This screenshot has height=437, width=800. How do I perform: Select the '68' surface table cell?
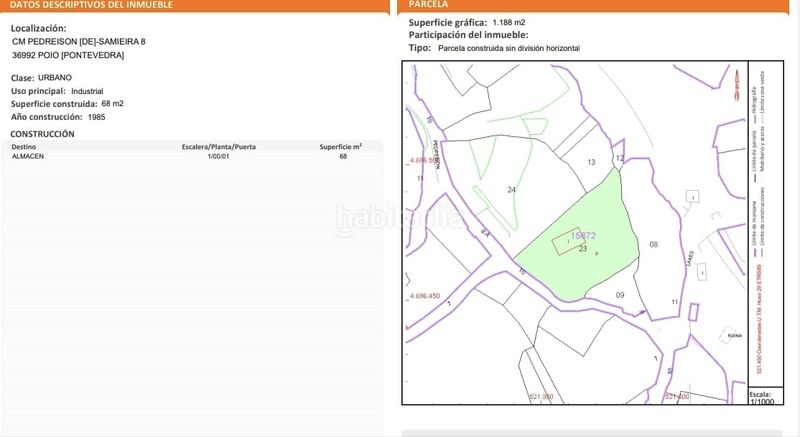(x=343, y=156)
